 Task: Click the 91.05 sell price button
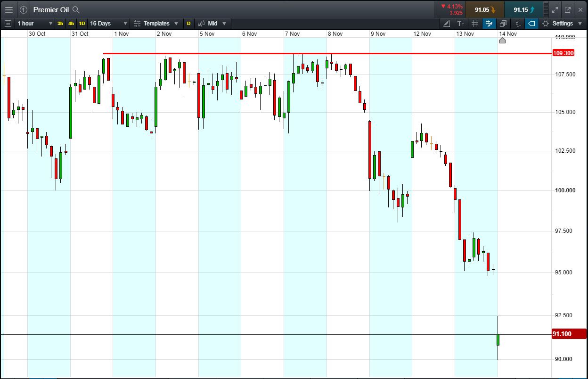tap(484, 9)
